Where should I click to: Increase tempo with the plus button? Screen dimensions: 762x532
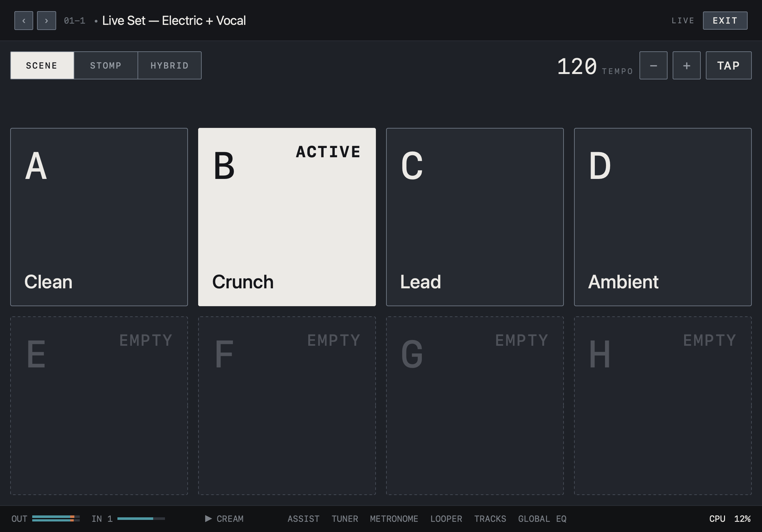click(x=686, y=65)
